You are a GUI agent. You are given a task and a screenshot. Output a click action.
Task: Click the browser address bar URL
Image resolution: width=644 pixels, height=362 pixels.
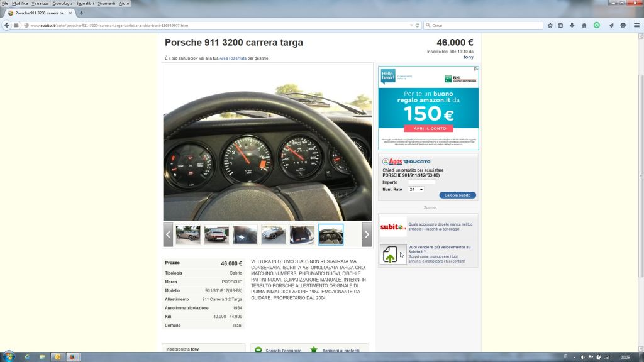109,25
